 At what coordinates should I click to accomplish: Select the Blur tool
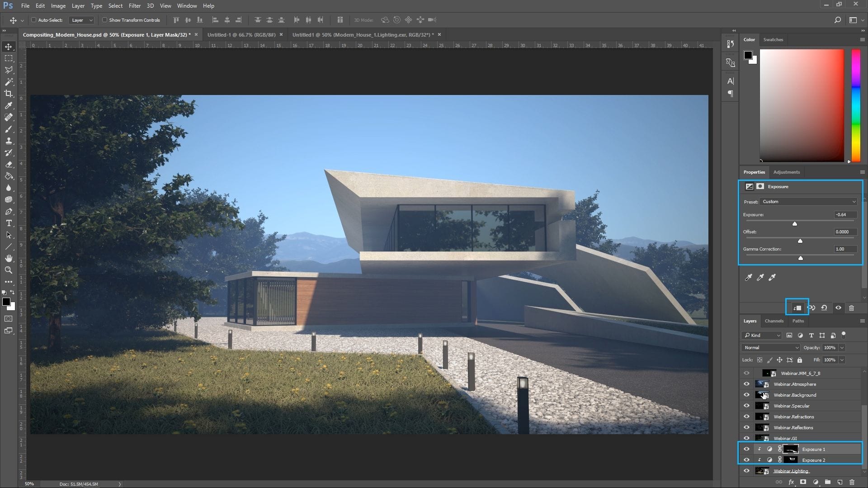click(9, 188)
